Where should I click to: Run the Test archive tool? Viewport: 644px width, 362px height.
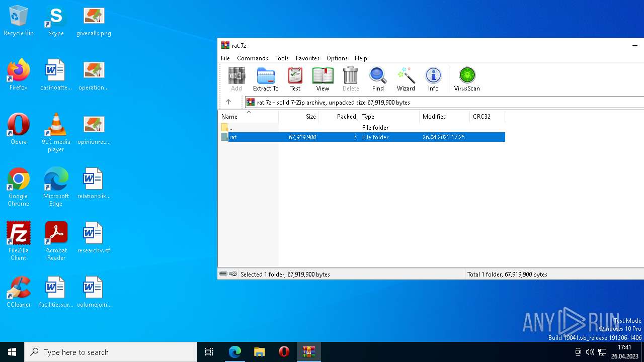pos(295,79)
